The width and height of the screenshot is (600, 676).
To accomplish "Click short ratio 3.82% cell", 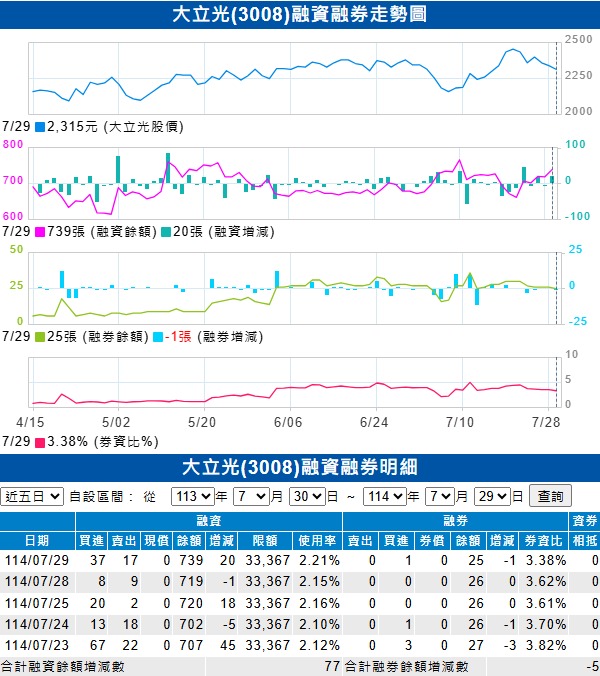I will pyautogui.click(x=546, y=645).
